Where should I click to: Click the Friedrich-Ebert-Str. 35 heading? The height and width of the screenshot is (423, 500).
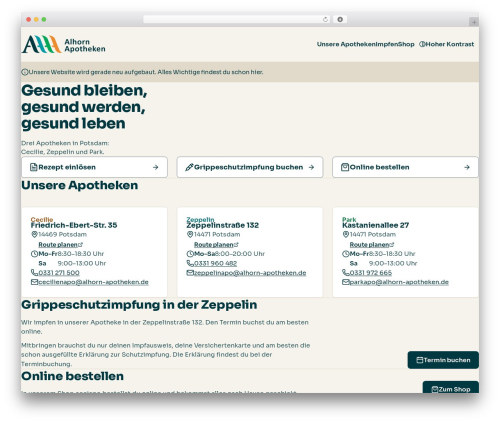pyautogui.click(x=74, y=225)
